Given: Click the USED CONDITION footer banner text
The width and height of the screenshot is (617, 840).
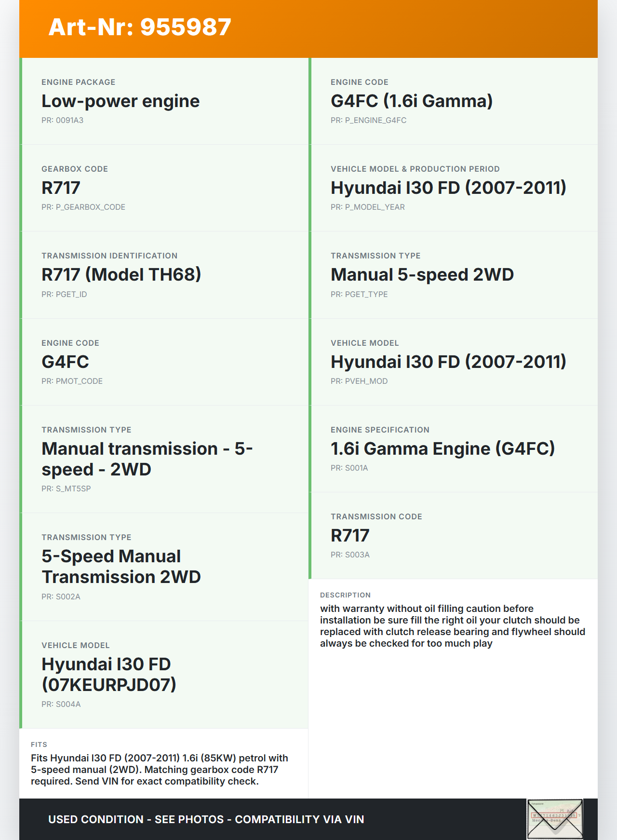Looking at the screenshot, I should tap(206, 819).
